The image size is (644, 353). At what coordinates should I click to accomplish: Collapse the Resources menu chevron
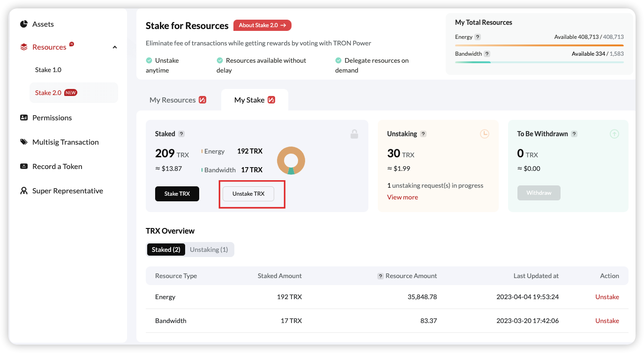(x=115, y=47)
